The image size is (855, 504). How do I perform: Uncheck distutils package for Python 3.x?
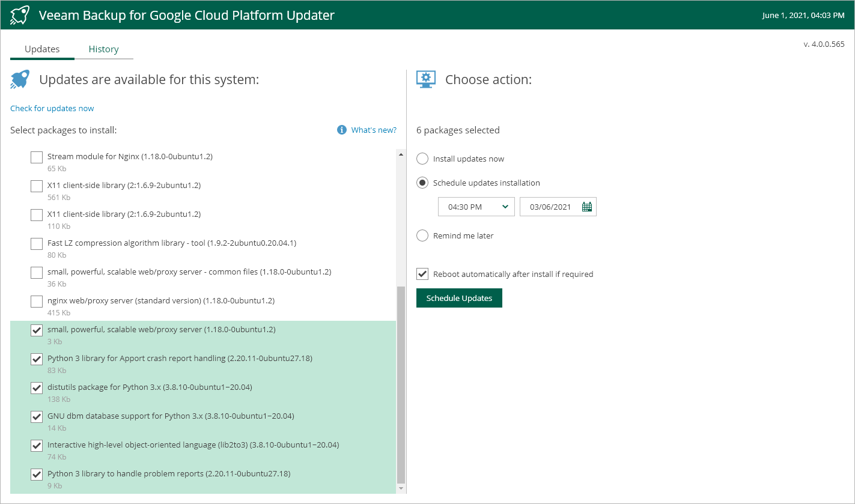pos(37,388)
